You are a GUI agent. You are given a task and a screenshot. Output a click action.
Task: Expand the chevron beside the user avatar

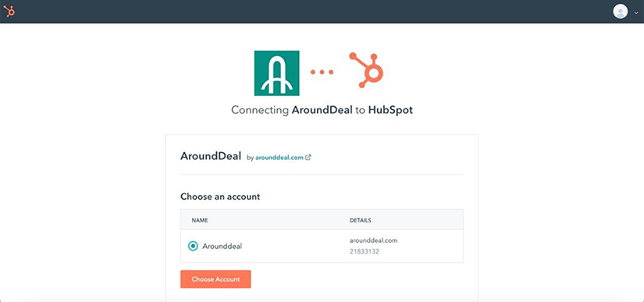point(636,12)
